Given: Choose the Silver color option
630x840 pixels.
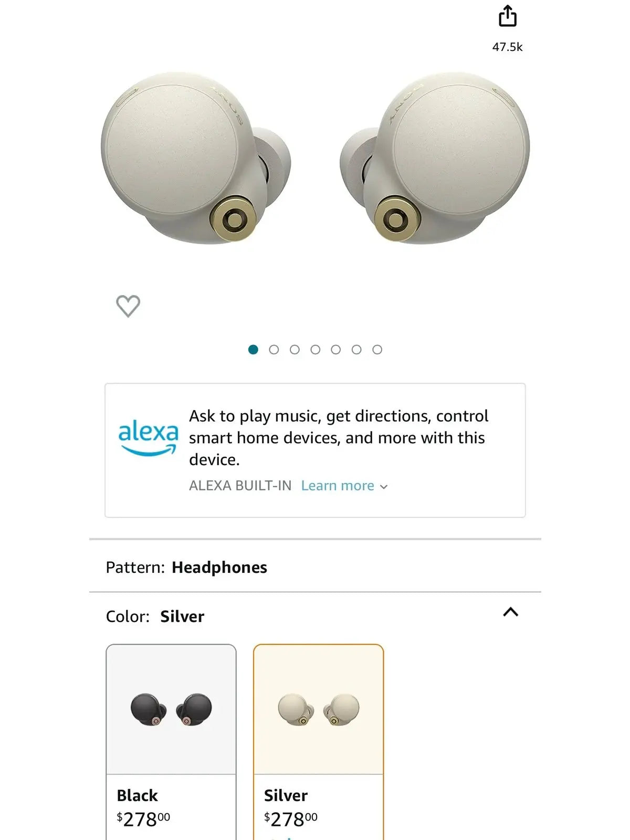Looking at the screenshot, I should pyautogui.click(x=319, y=742).
